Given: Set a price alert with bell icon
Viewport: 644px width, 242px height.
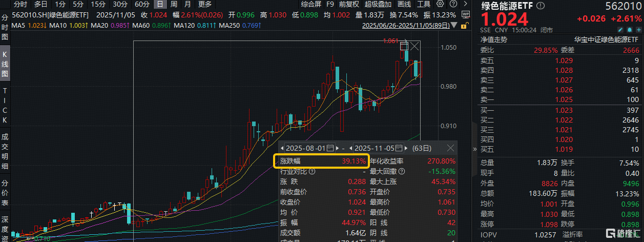Looking at the screenshot, I should coord(629,30).
